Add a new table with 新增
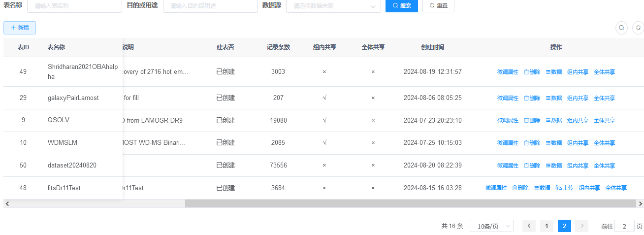 (20, 28)
